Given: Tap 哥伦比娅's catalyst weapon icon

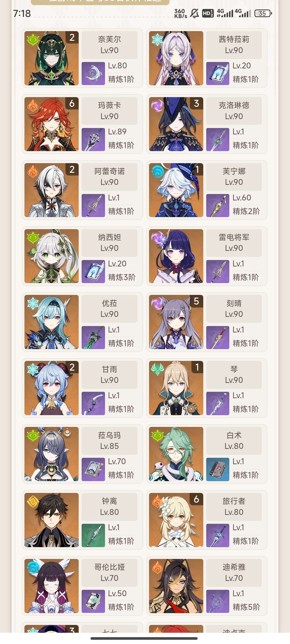Looking at the screenshot, I should 93,601.
